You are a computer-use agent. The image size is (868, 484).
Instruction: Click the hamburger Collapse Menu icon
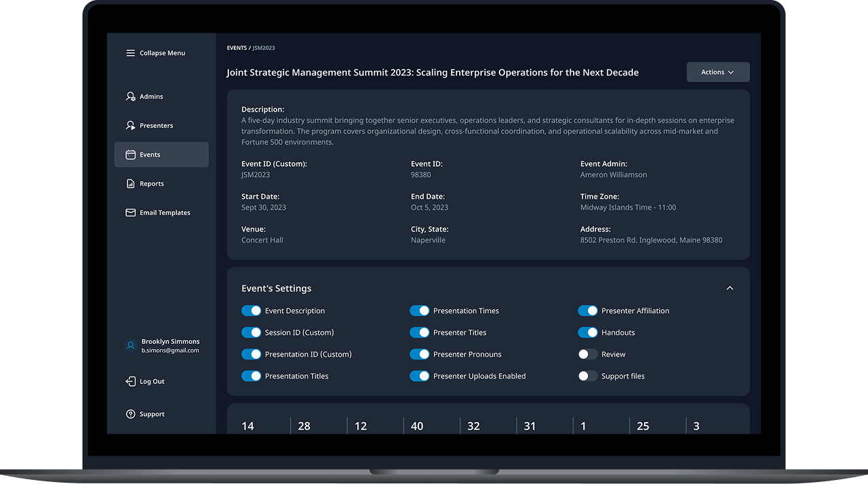[x=130, y=53]
